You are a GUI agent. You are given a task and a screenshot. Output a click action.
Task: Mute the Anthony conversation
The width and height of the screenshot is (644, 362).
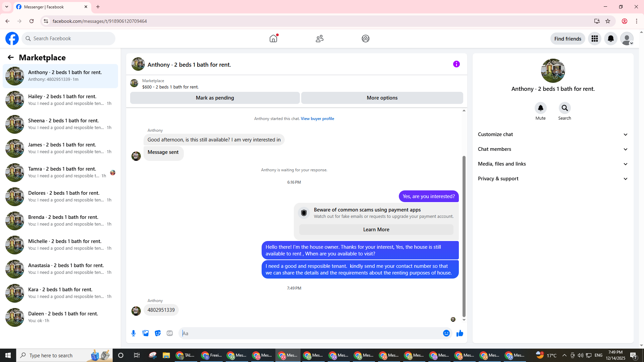coord(540,108)
